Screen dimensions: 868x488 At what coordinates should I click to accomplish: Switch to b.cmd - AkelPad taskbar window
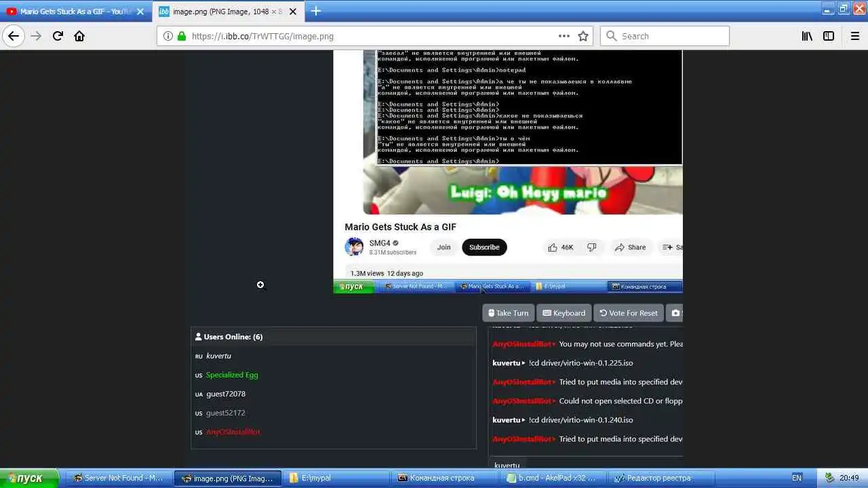click(553, 478)
